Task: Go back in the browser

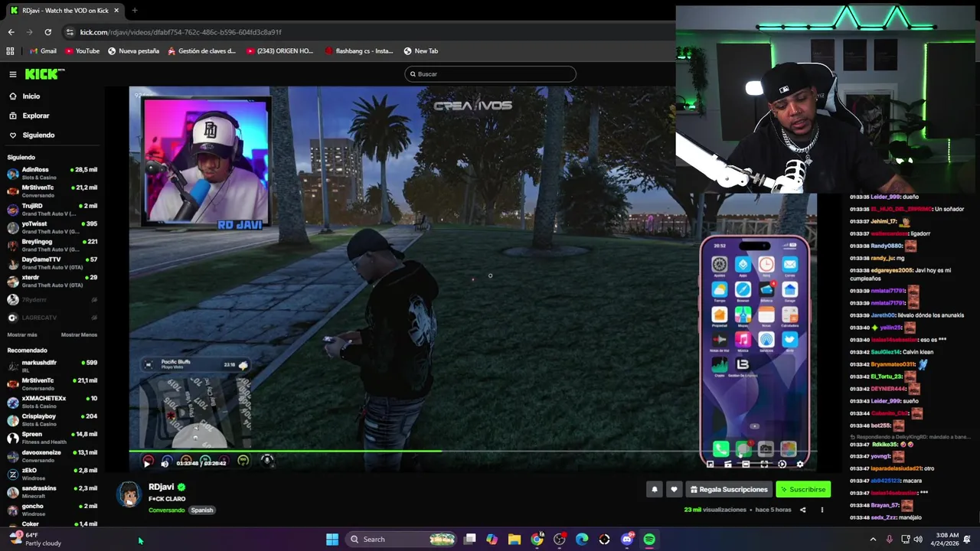Action: 11,32
